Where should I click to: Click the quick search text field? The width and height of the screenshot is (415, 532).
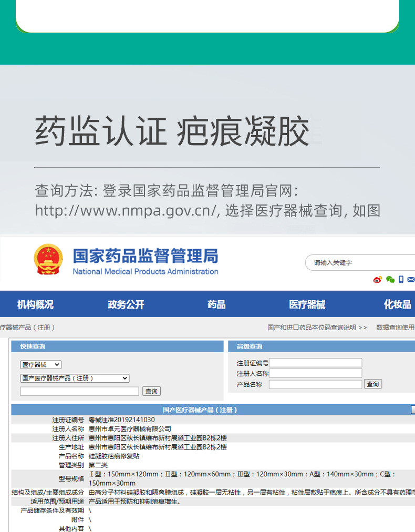80,391
